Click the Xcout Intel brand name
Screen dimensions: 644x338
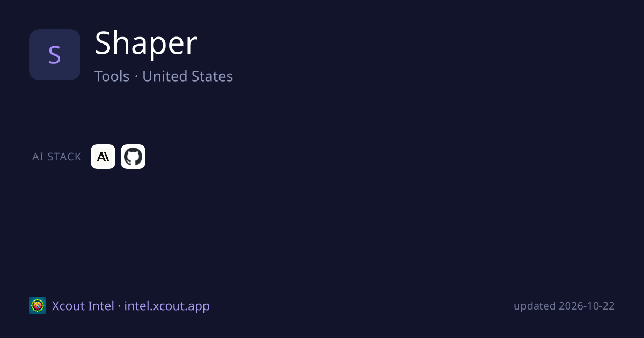click(83, 306)
